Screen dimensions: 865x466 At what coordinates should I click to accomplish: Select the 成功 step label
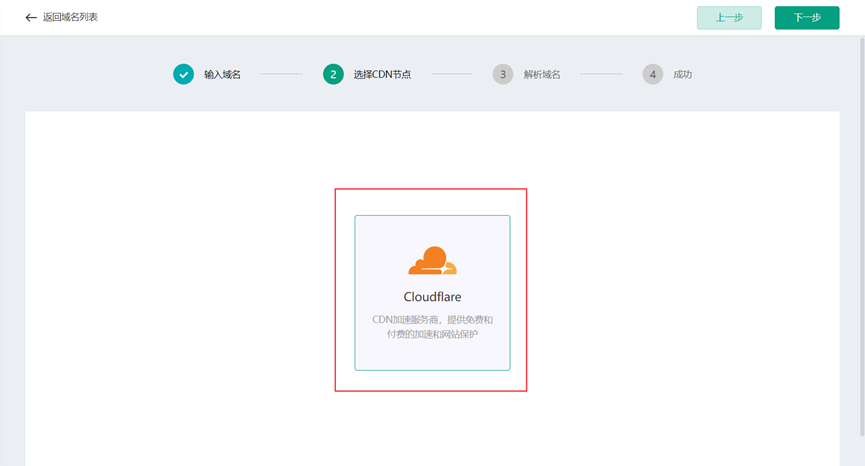pos(682,74)
